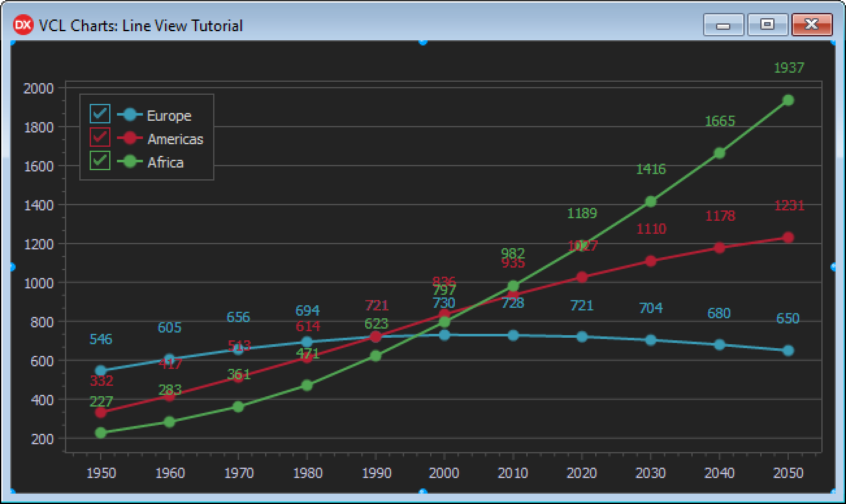
Task: Click the 2000 label on the x-axis
Action: pos(444,473)
